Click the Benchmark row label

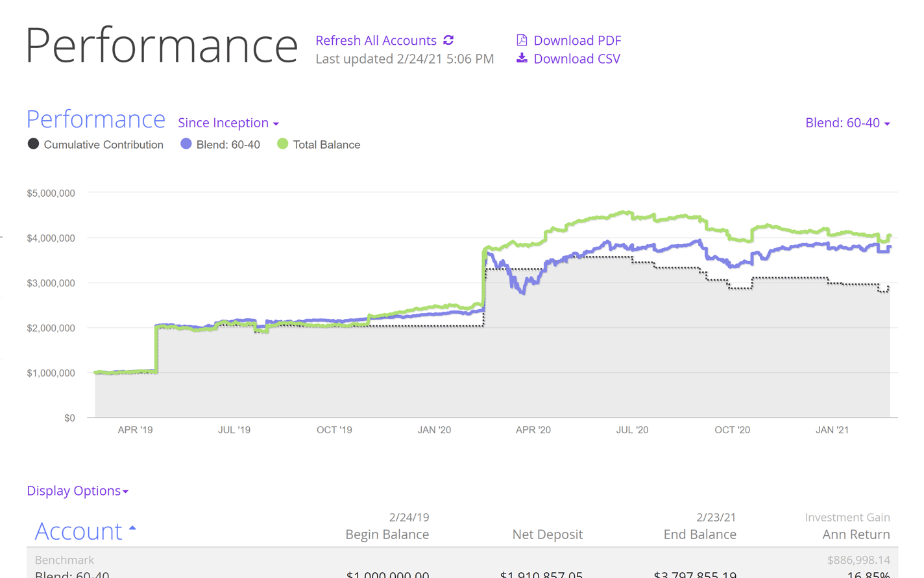click(x=64, y=560)
